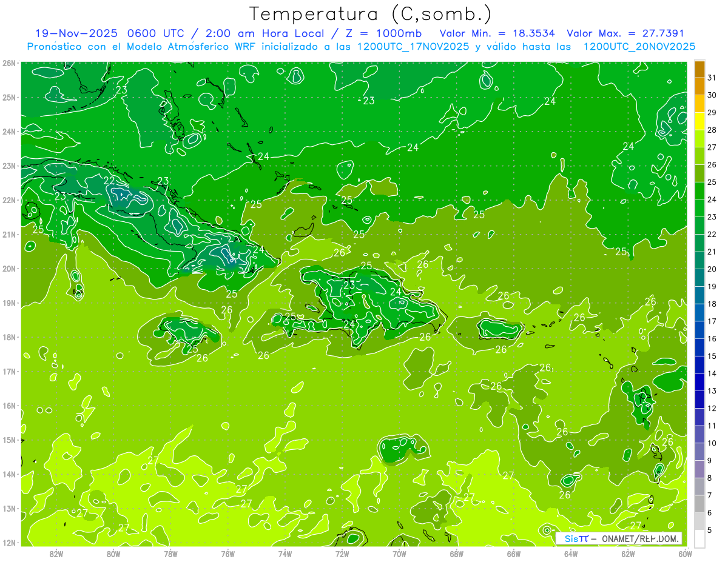Click the 66W longitude axis label
728x562 pixels.
tap(514, 553)
